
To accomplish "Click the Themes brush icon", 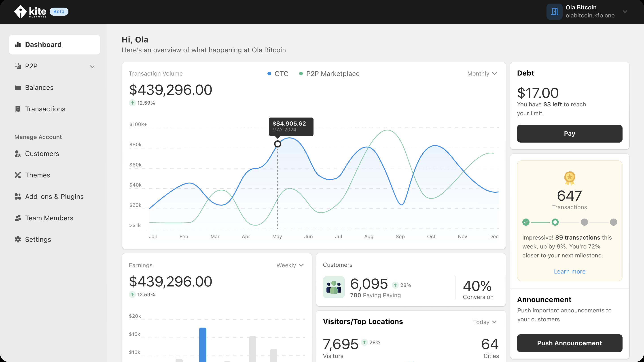I will (x=18, y=175).
